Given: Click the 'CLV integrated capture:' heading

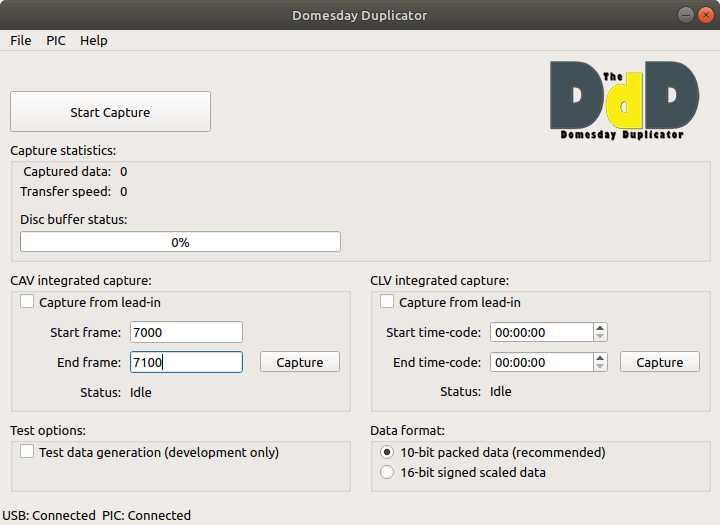Looking at the screenshot, I should coord(439,280).
